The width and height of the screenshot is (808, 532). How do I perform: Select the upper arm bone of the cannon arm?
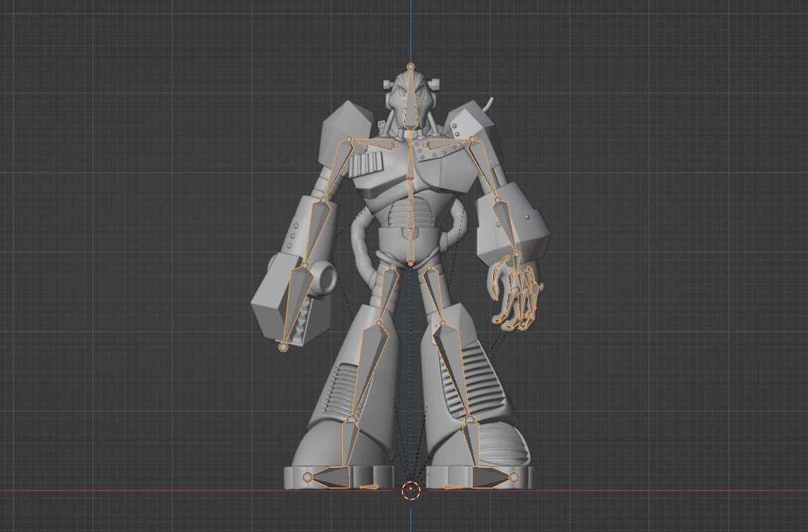337,168
